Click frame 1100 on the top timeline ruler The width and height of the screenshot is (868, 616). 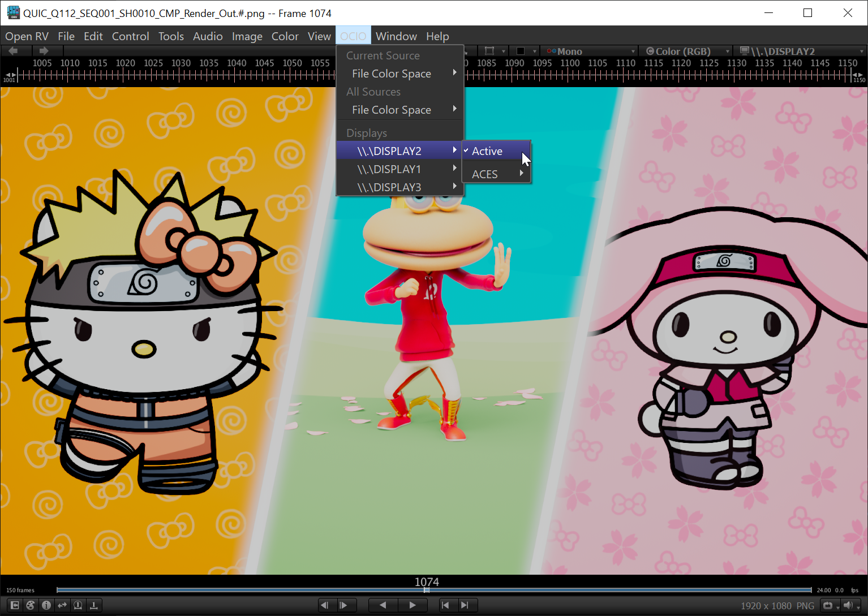[570, 63]
